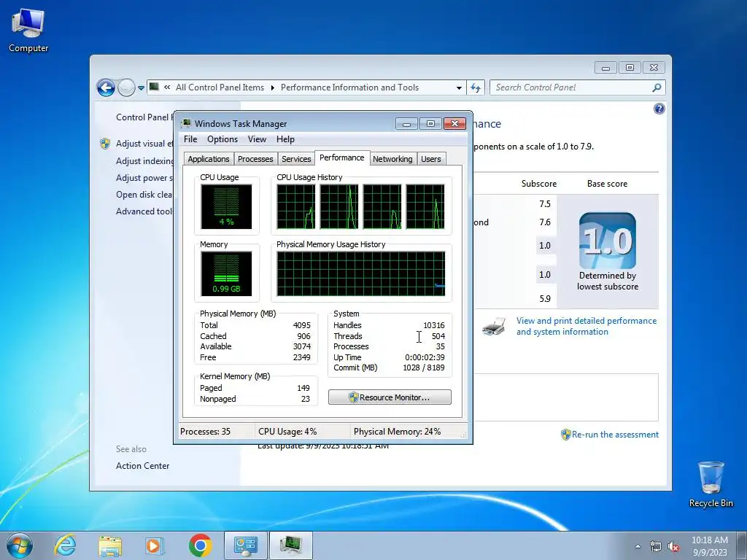Click the Resource Monitor button

point(390,397)
